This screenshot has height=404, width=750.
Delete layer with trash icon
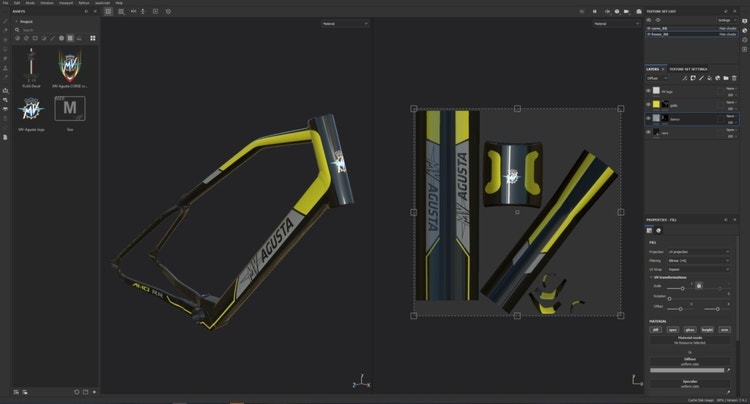pos(734,78)
